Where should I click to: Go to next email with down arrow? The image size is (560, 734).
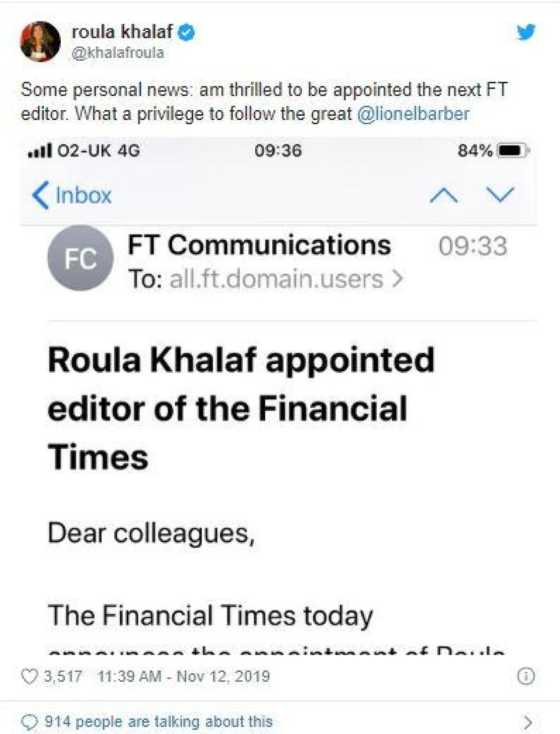coord(499,195)
